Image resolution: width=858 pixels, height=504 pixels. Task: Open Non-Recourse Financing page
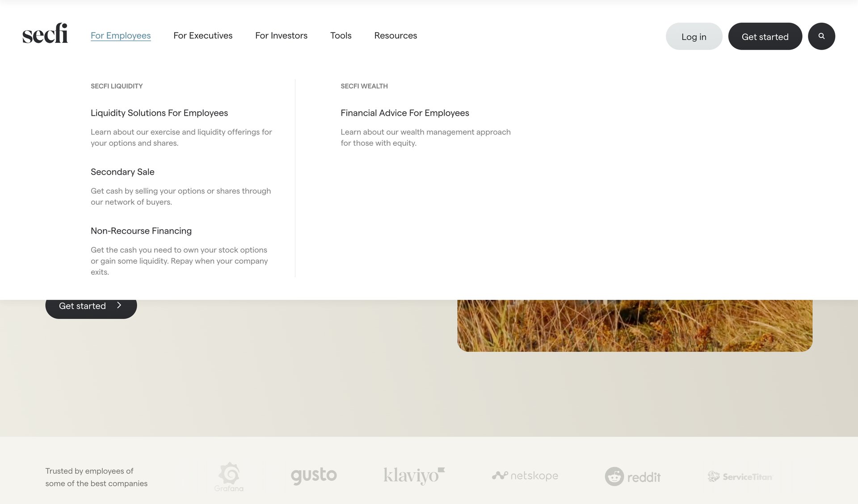(x=141, y=231)
